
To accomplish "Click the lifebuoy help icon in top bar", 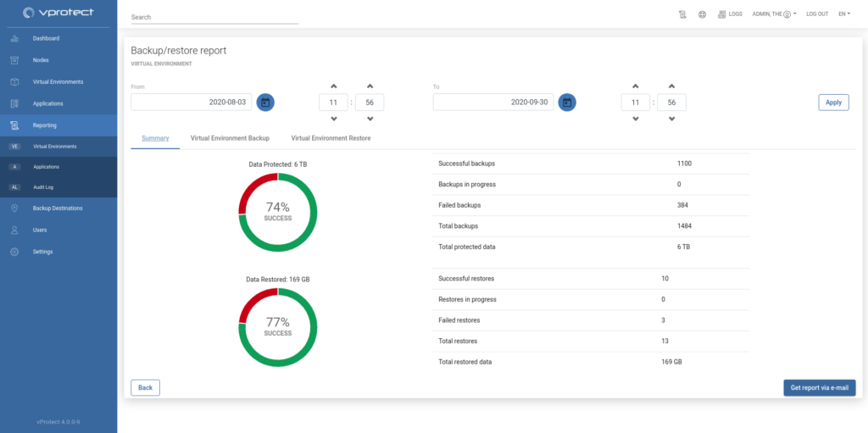I will [702, 14].
